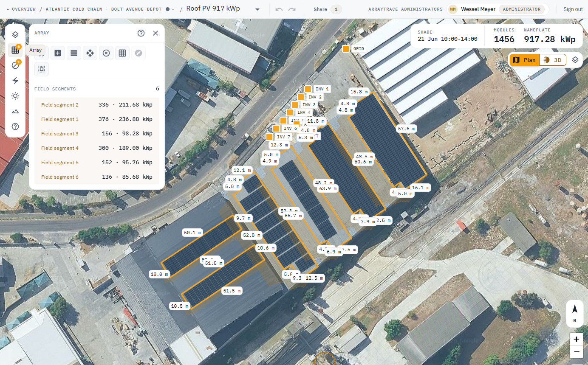Open the sun shading tool in the sidebar
588x365 pixels.
click(x=15, y=96)
